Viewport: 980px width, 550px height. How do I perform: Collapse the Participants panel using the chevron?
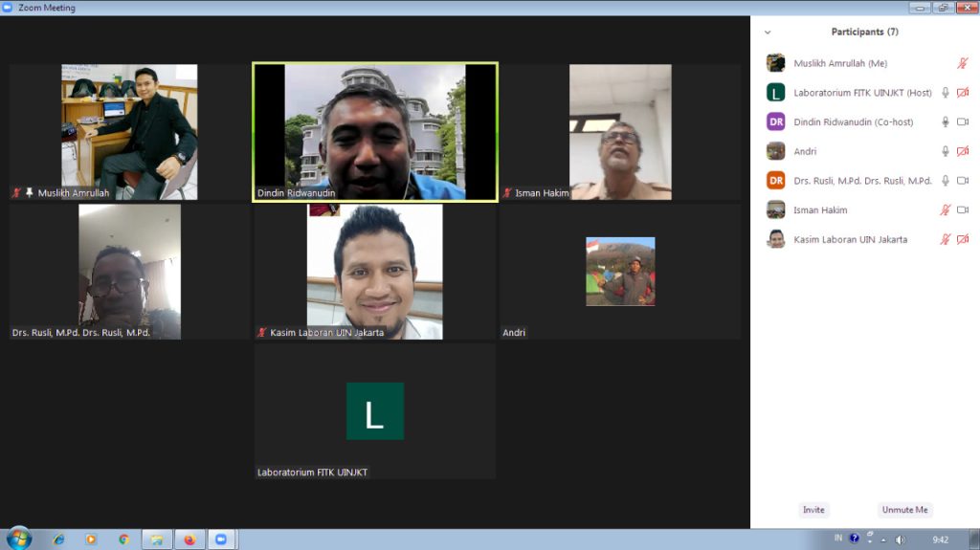(768, 33)
